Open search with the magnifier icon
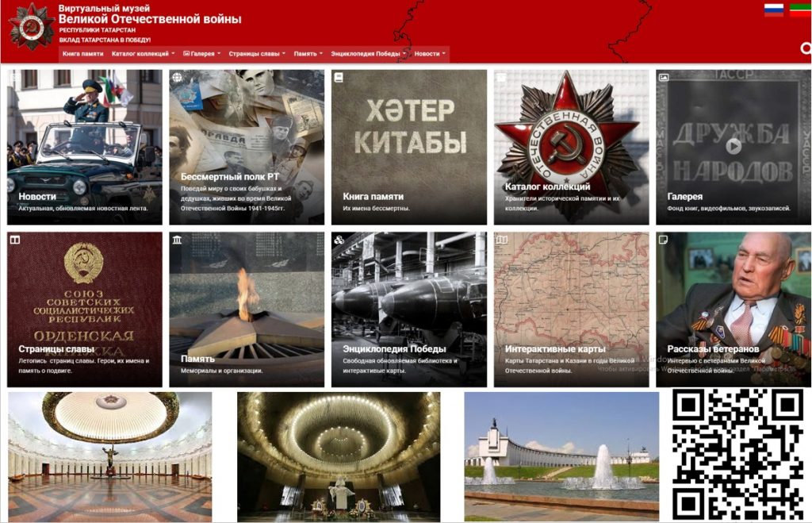The height and width of the screenshot is (523, 812). pos(806,48)
